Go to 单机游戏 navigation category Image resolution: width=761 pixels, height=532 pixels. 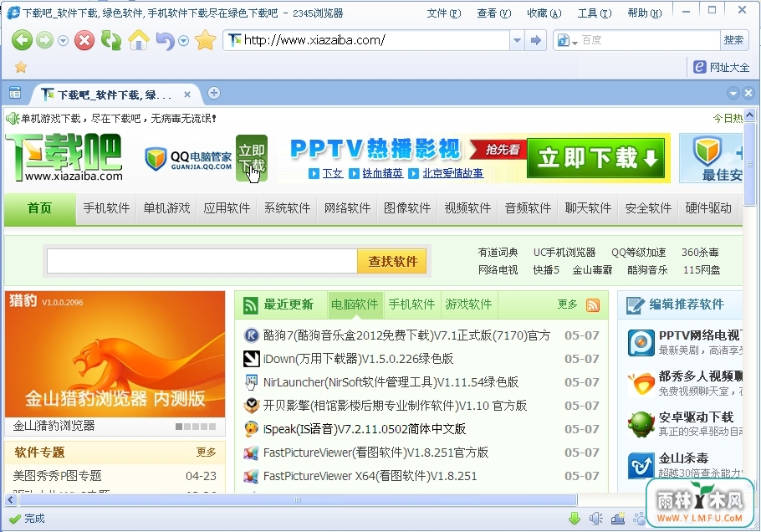click(166, 208)
